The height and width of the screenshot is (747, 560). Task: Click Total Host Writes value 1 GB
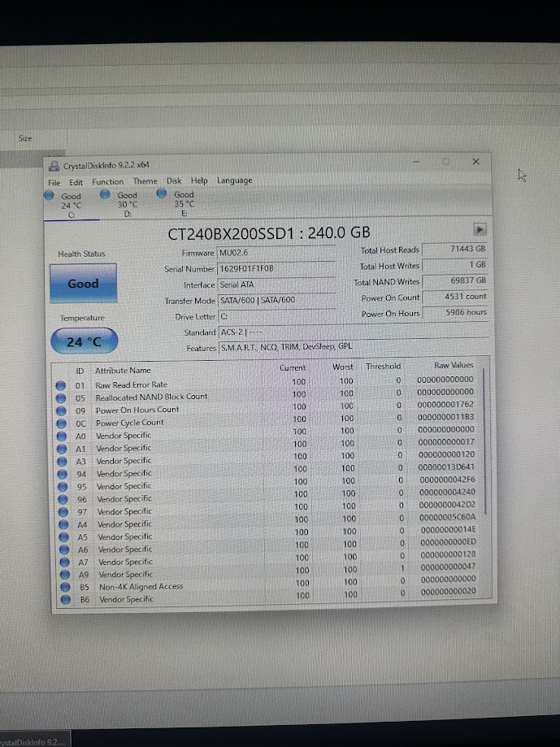pyautogui.click(x=455, y=265)
